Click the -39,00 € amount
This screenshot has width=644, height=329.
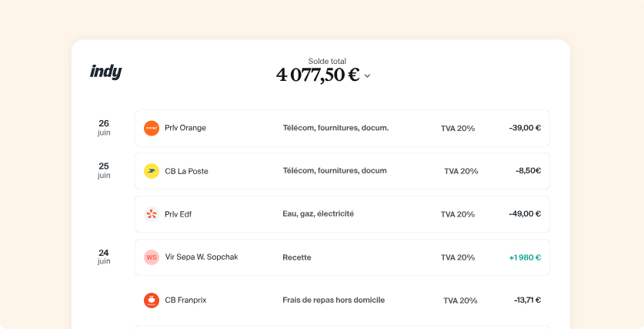[x=525, y=128]
